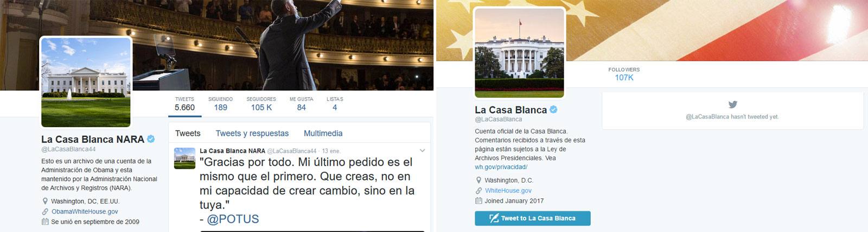Click the link icon beside ObamaWhiteHouse.gov
The width and height of the screenshot is (868, 232).
pos(45,212)
